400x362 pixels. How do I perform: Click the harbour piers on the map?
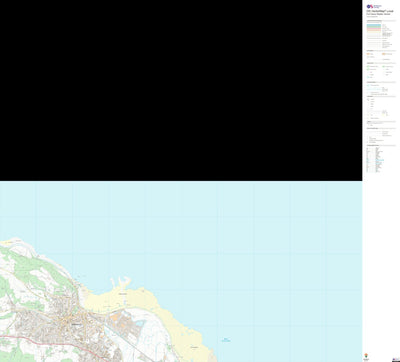pyautogui.click(x=121, y=283)
